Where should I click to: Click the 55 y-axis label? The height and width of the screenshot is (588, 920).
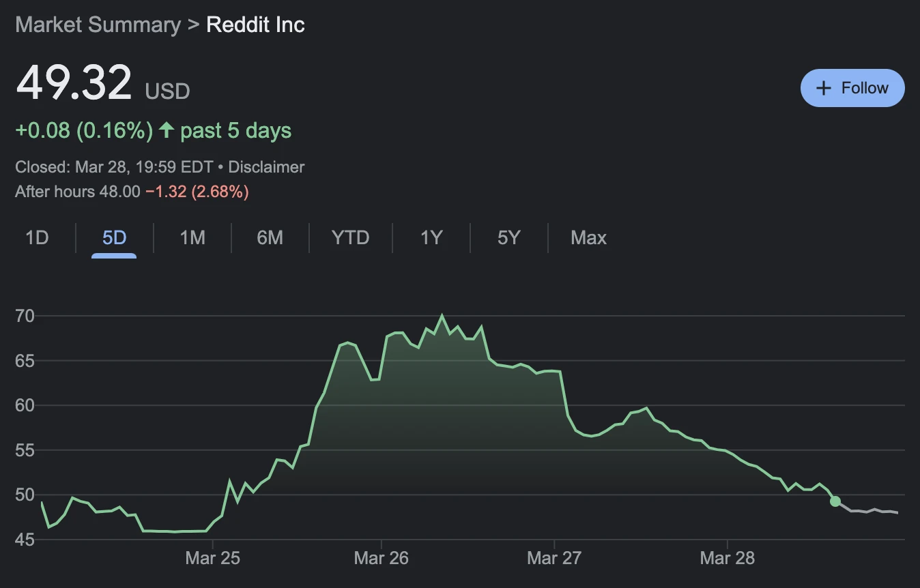25,450
